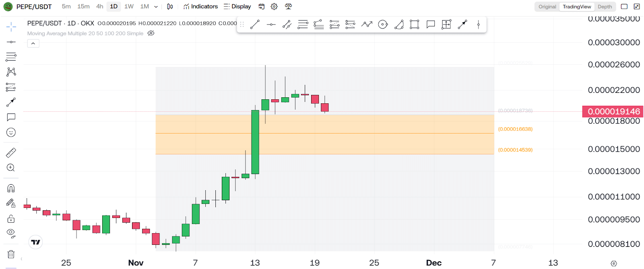The height and width of the screenshot is (269, 644).
Task: Open the emoji icon in left sidebar
Action: pyautogui.click(x=11, y=132)
